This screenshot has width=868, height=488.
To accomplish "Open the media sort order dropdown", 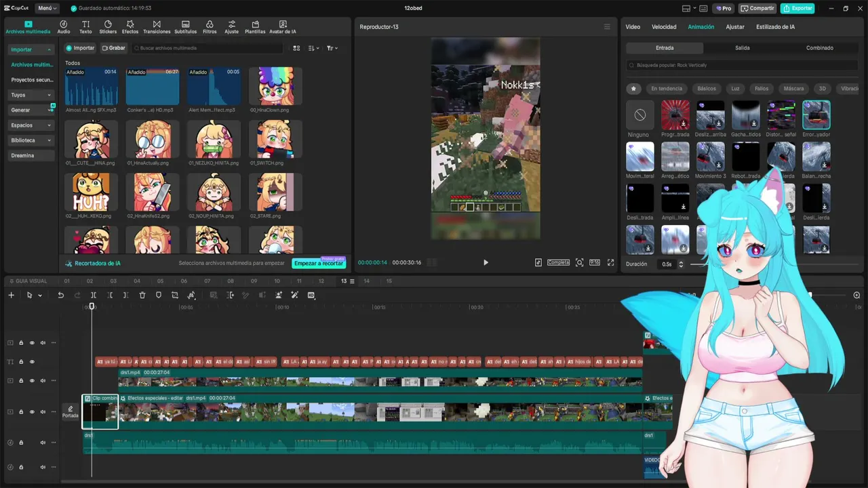I will click(x=313, y=48).
